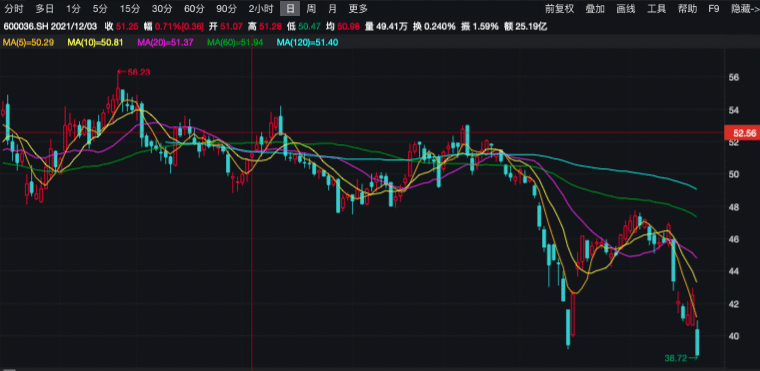
Task: Switch to the 15分 interval
Action: coord(129,8)
